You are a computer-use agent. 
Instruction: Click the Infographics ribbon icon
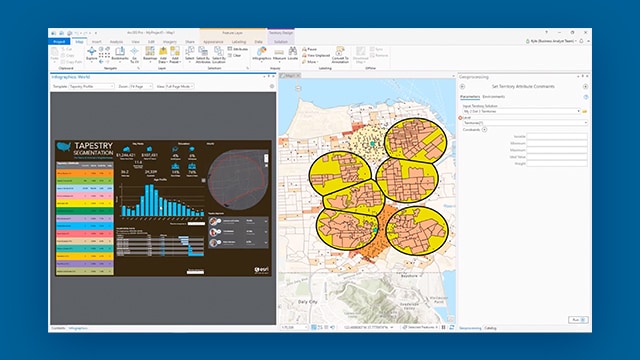(x=261, y=53)
